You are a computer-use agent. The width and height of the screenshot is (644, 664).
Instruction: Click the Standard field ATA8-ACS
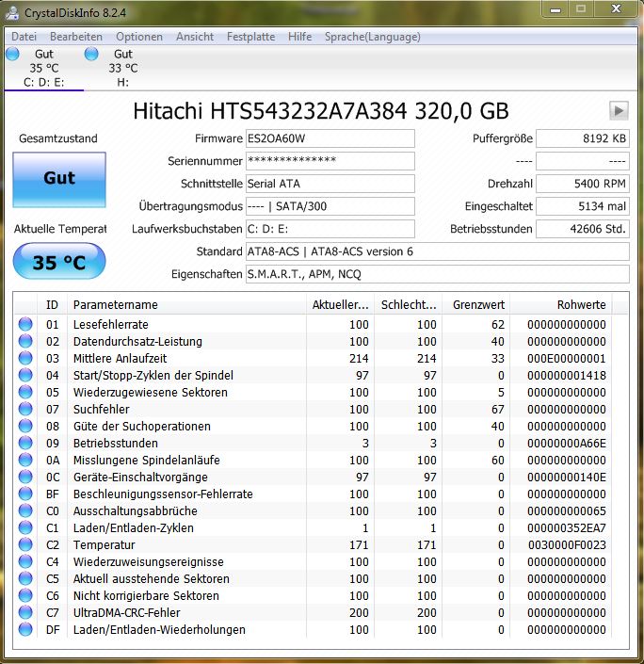click(438, 251)
